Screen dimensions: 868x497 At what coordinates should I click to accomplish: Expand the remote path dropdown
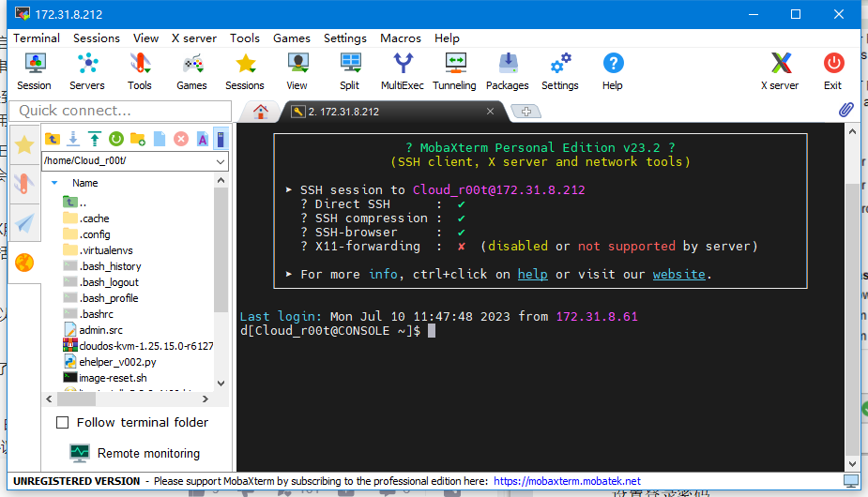pyautogui.click(x=221, y=161)
